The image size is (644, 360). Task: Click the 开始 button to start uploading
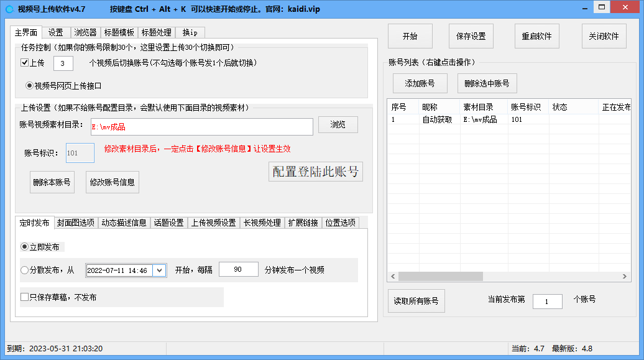410,36
